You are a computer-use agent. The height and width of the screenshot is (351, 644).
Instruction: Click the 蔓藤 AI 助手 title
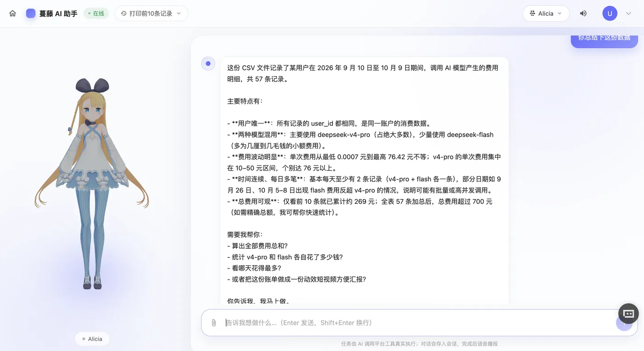click(58, 13)
